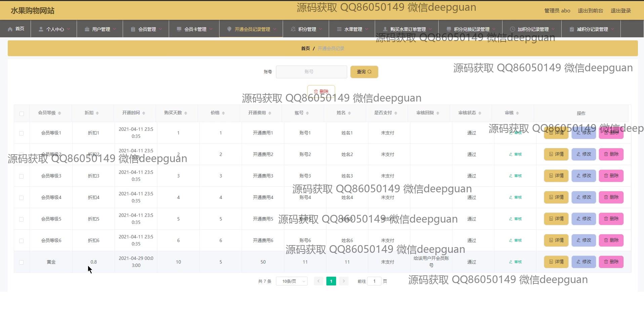Open 会员卡管理 navigation menu
The height and width of the screenshot is (312, 644).
[195, 29]
